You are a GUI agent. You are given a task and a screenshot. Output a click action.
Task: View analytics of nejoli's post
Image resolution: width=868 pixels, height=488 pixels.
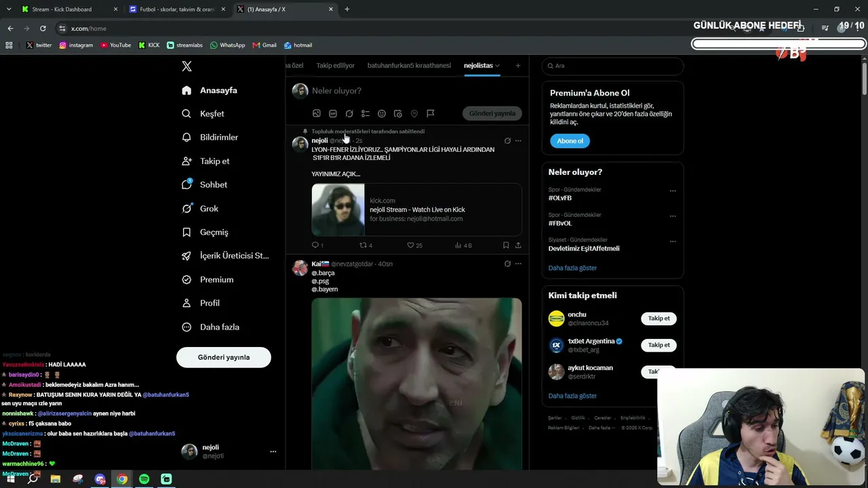pyautogui.click(x=463, y=245)
